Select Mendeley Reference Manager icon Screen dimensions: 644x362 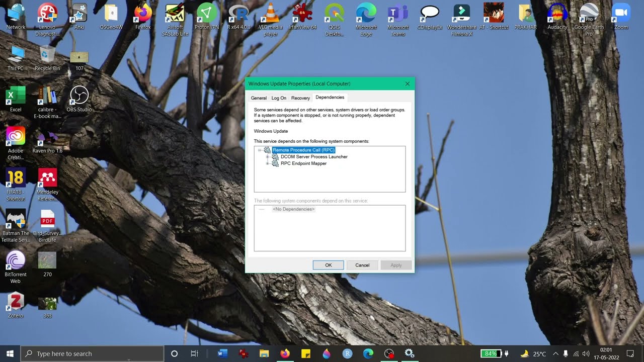[x=47, y=185]
